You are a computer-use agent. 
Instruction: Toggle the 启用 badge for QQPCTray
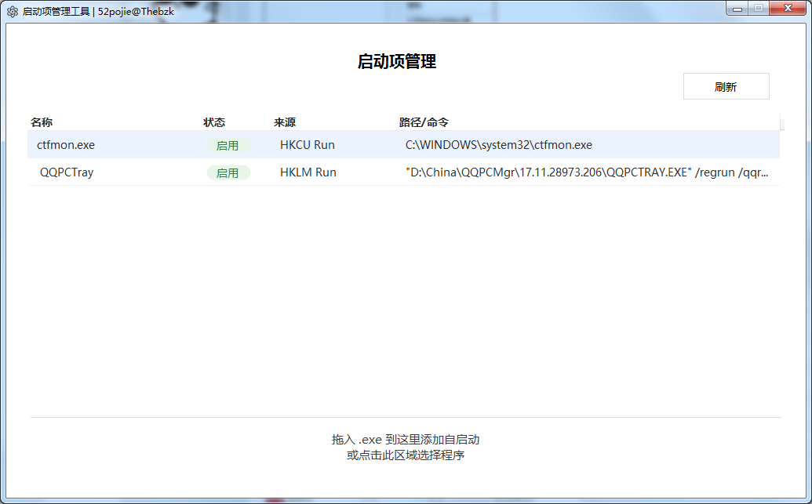[x=228, y=173]
